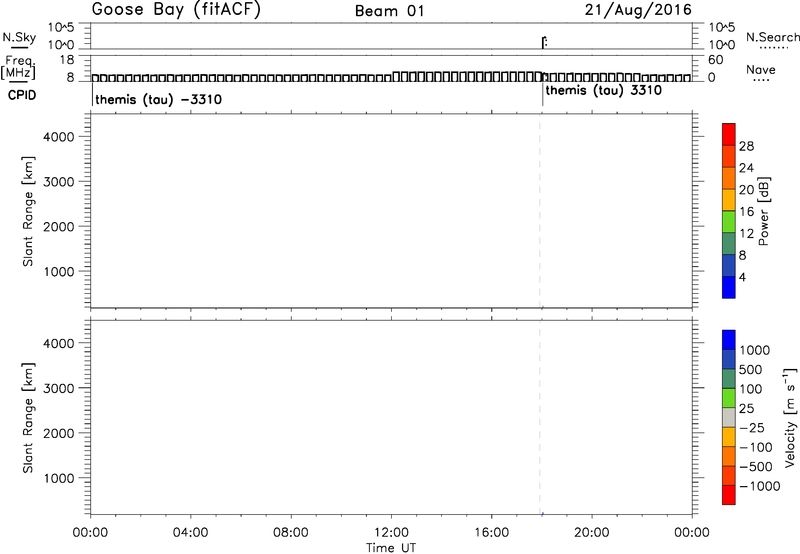Click the '28' value on Power colorbar
This screenshot has width=800, height=554.
click(x=746, y=146)
